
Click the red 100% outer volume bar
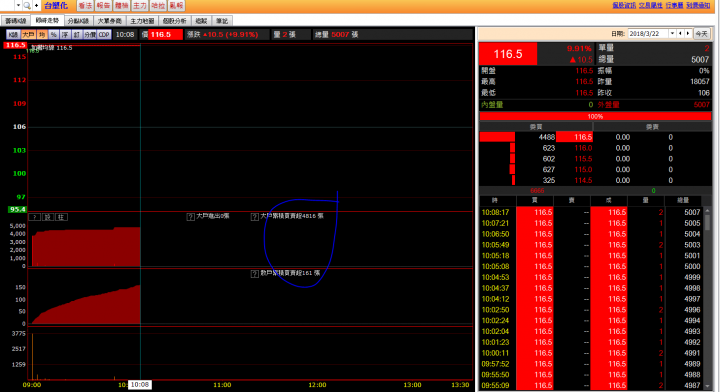click(x=595, y=116)
